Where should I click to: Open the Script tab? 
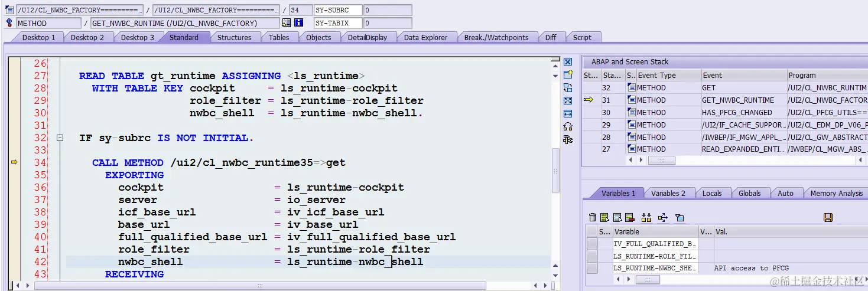pyautogui.click(x=582, y=37)
